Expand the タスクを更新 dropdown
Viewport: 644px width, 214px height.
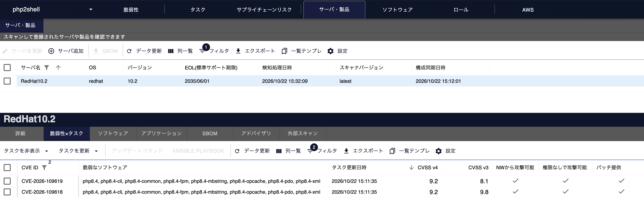[78, 151]
